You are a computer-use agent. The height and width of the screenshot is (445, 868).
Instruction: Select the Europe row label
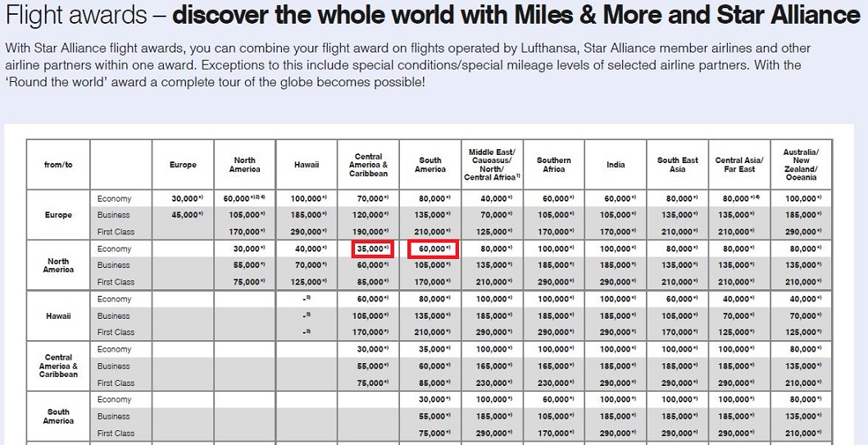pyautogui.click(x=58, y=215)
